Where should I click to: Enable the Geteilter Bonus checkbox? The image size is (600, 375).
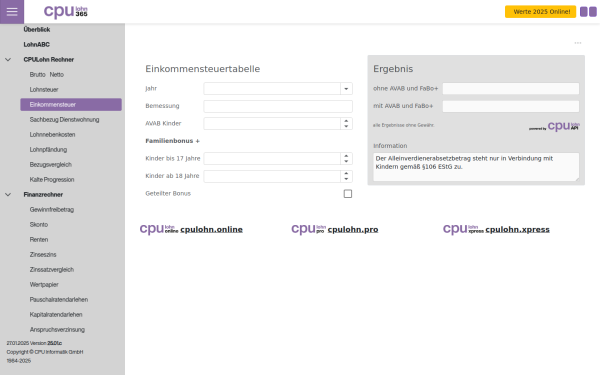pos(348,194)
